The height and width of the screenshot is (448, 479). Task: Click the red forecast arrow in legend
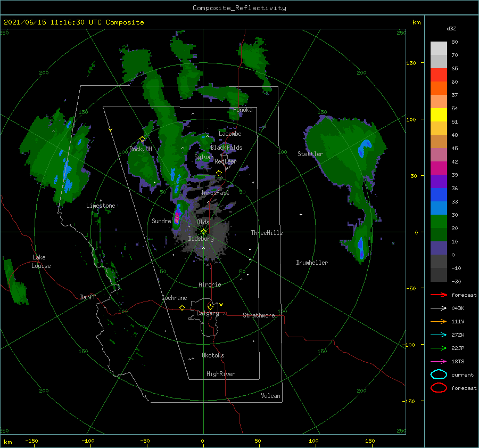coord(439,295)
